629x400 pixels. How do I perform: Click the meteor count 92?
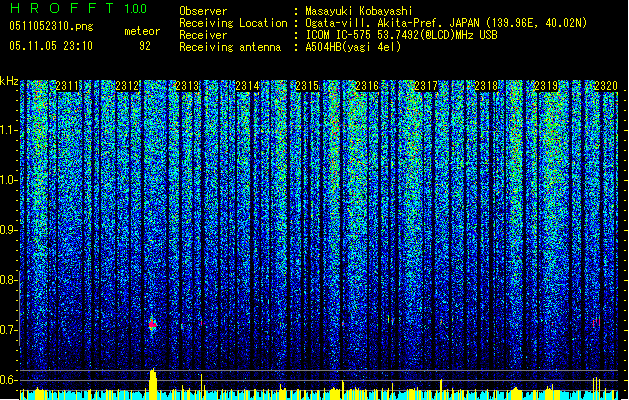[145, 46]
